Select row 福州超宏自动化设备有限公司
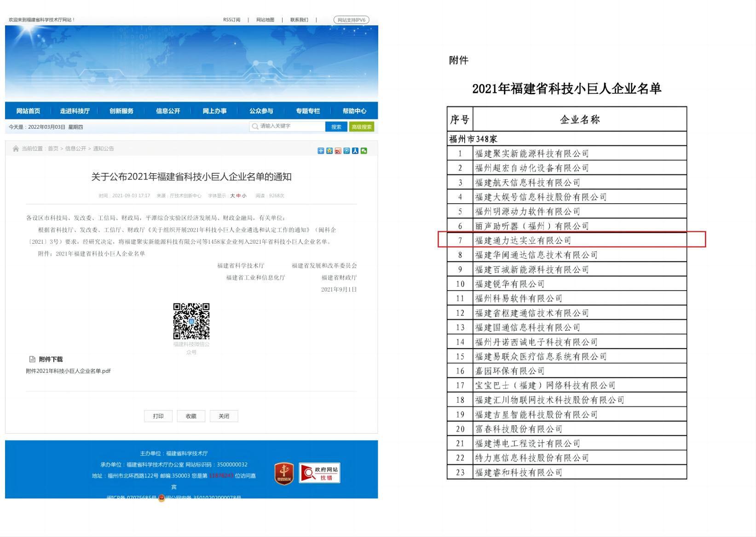The width and height of the screenshot is (756, 537). pos(567,168)
